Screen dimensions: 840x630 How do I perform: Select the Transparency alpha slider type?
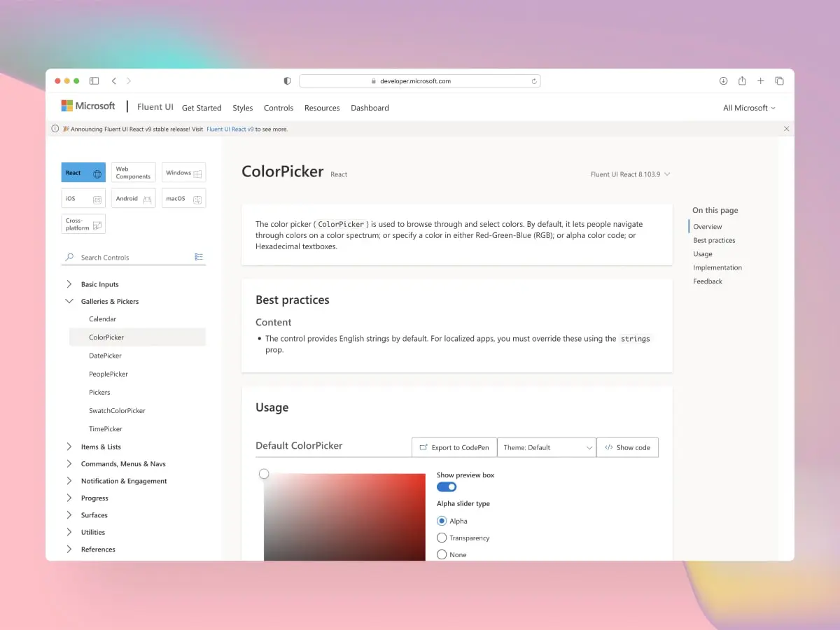click(x=442, y=538)
